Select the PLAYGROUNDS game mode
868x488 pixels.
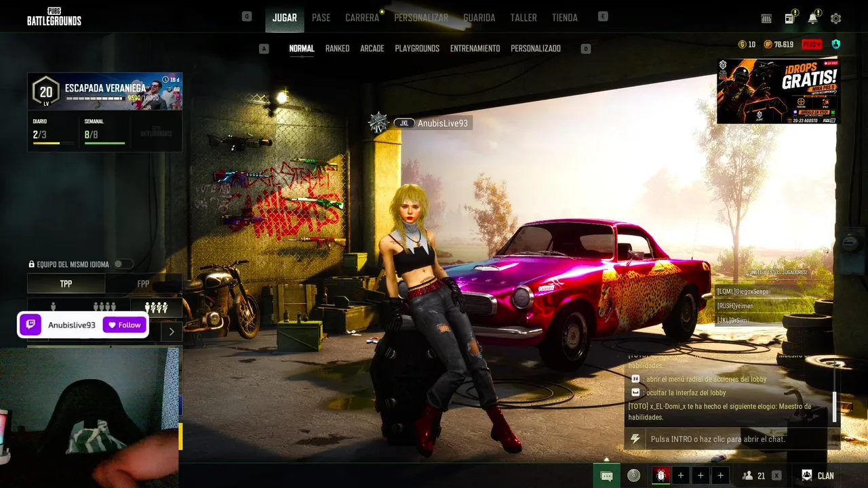[418, 49]
